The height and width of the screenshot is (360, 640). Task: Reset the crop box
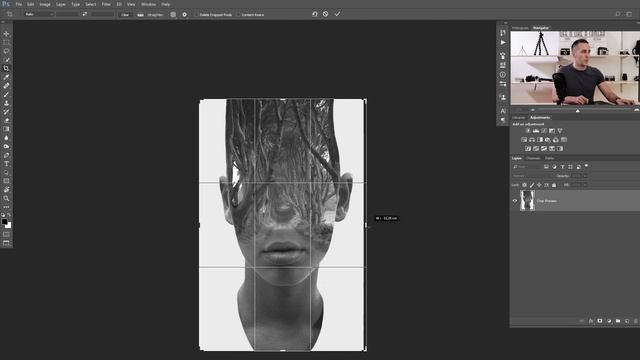[315, 14]
